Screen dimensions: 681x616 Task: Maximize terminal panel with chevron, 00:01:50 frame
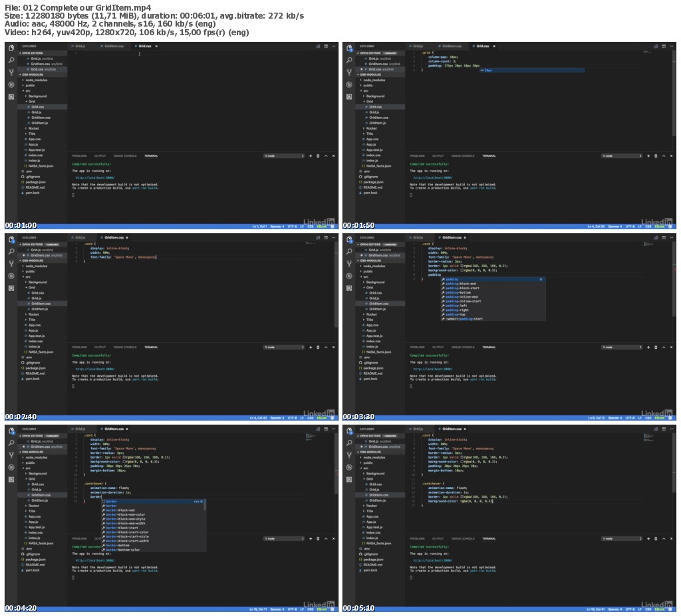[x=664, y=156]
